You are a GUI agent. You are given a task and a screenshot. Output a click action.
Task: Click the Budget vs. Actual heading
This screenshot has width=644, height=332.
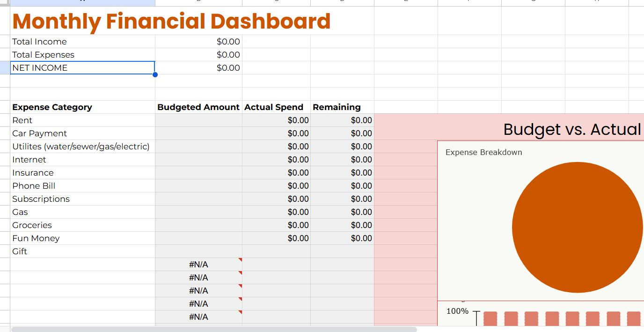[x=572, y=129]
